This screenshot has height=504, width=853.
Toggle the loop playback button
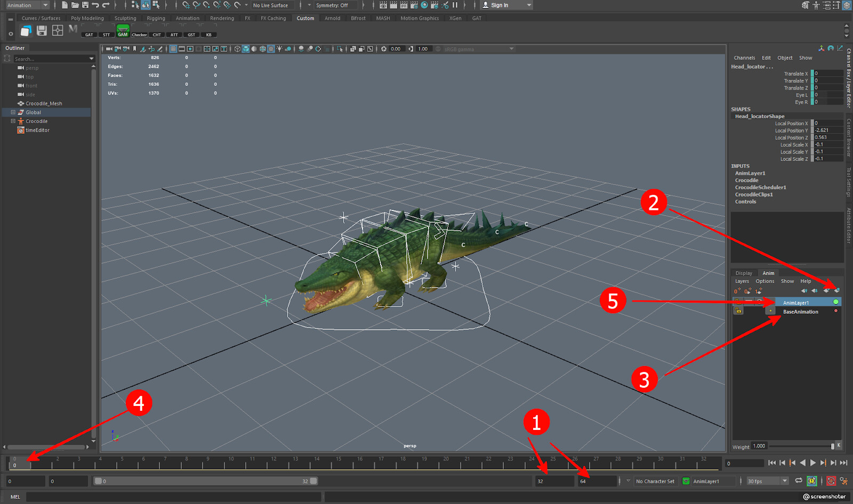point(798,481)
